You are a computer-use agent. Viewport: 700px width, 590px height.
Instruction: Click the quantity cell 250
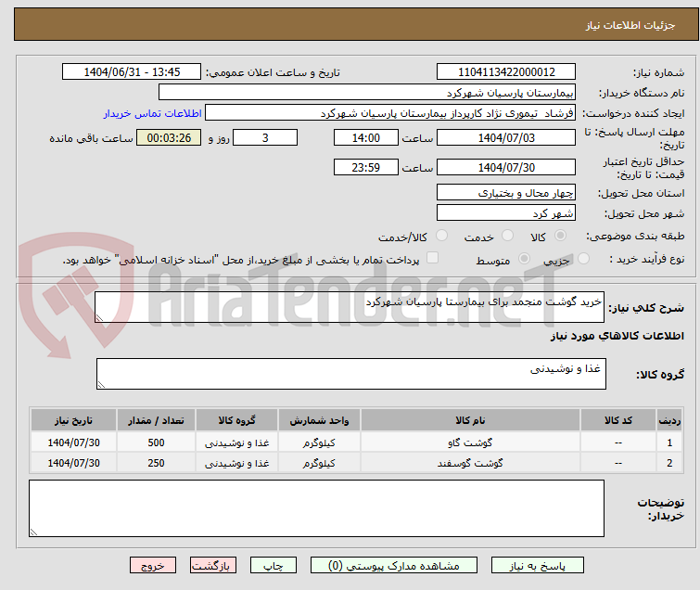pyautogui.click(x=157, y=463)
